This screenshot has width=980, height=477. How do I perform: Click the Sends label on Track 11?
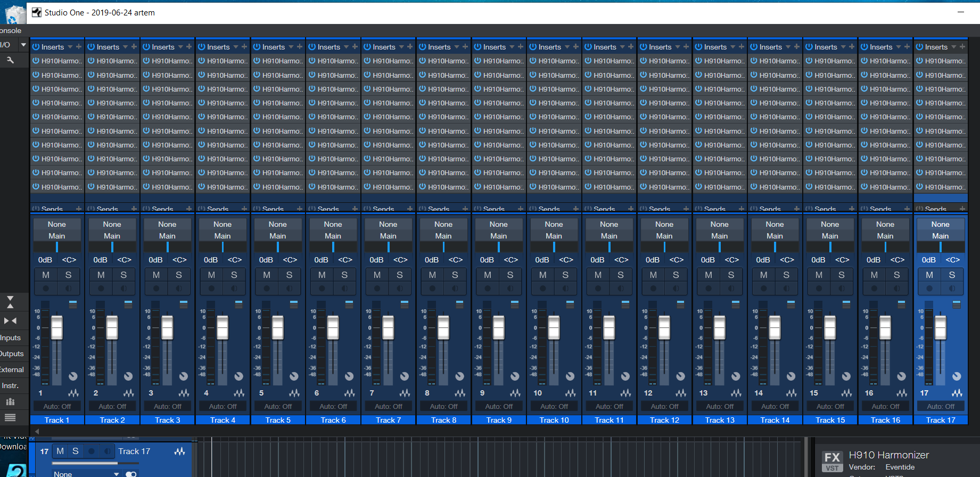coord(604,209)
